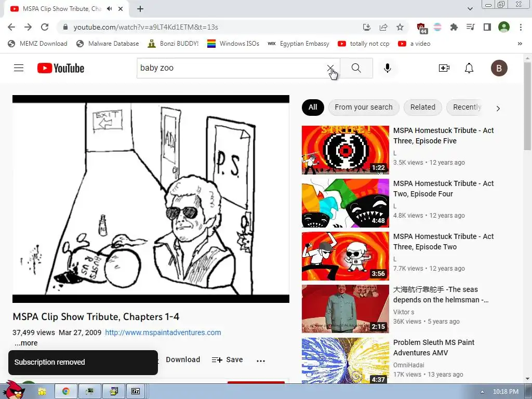
Task: Open the a video bookmark
Action: 414,44
